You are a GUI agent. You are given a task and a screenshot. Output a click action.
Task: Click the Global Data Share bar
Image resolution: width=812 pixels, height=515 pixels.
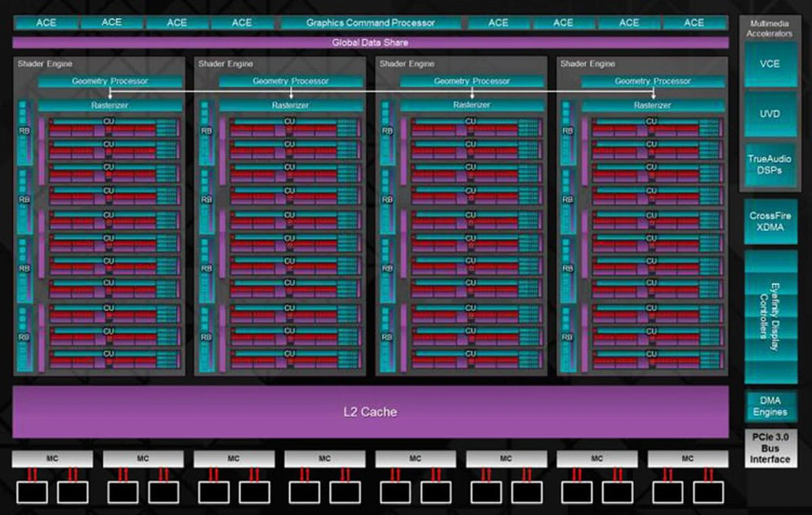pos(370,43)
